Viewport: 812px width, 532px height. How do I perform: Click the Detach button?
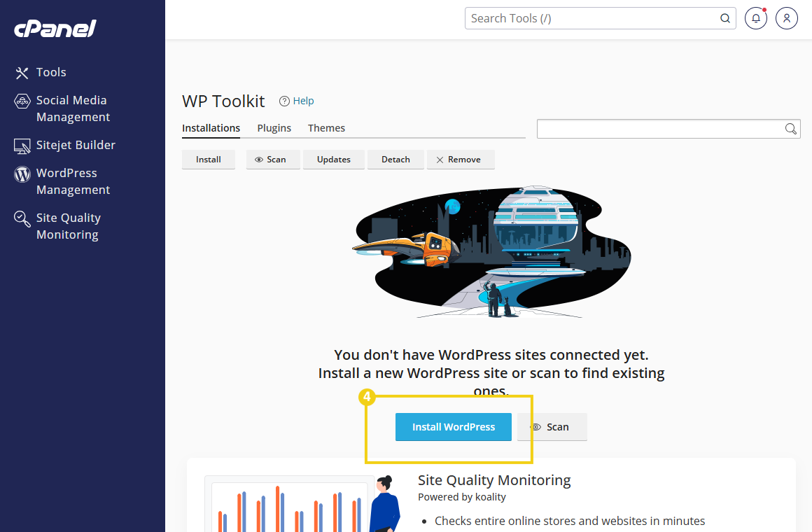(395, 159)
